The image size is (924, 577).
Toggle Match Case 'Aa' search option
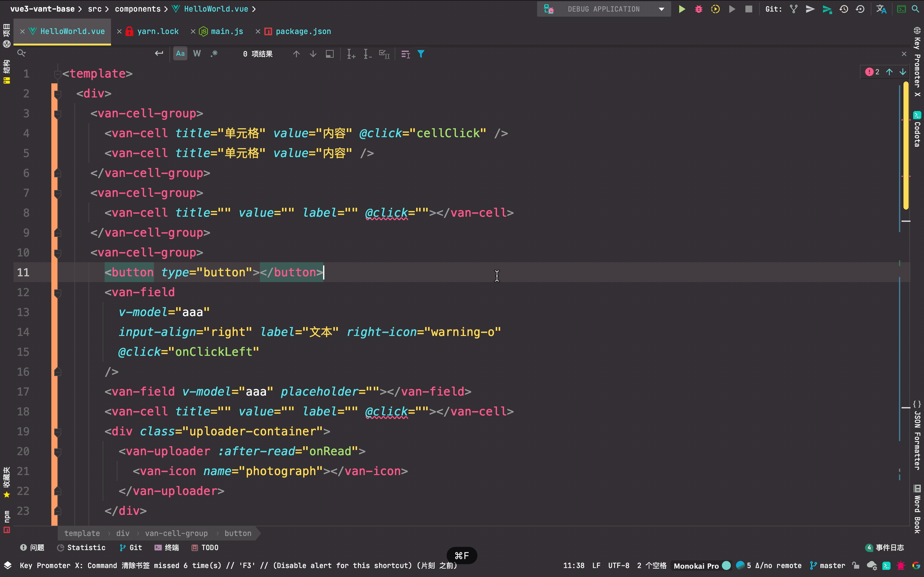tap(180, 54)
